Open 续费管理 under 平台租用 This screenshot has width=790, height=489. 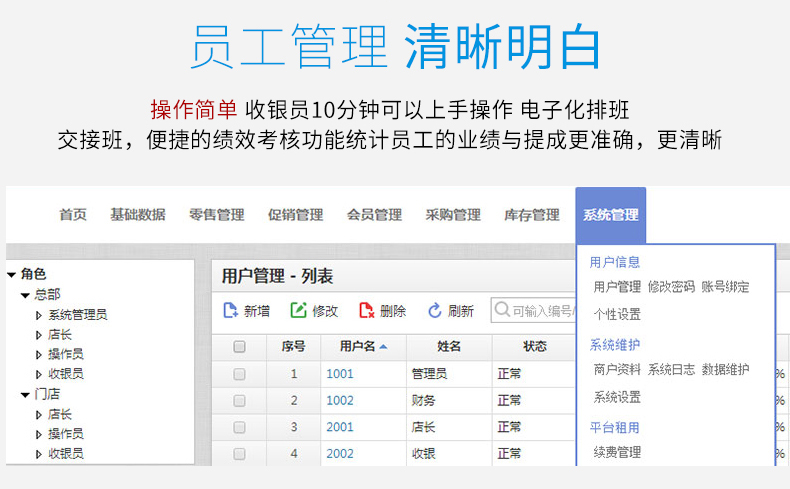(617, 452)
